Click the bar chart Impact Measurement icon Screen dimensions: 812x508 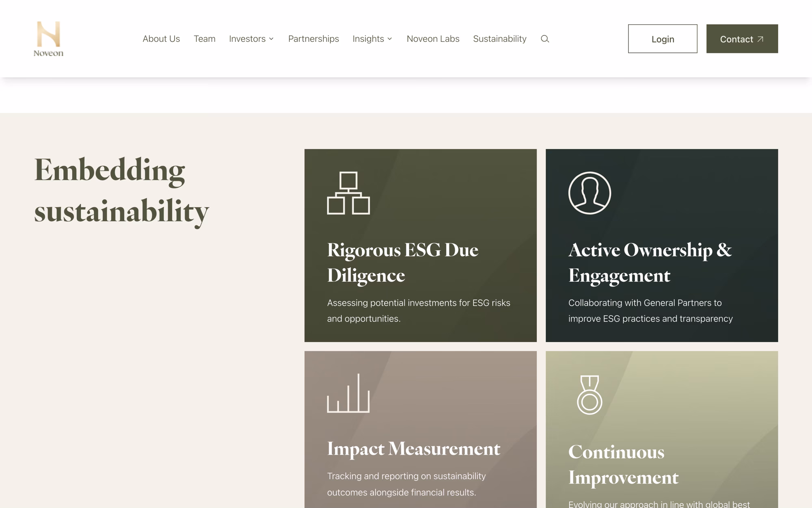point(348,393)
